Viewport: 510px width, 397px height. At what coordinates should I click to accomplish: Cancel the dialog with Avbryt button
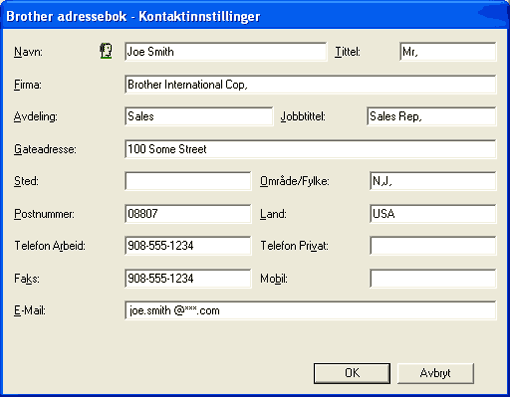(435, 373)
